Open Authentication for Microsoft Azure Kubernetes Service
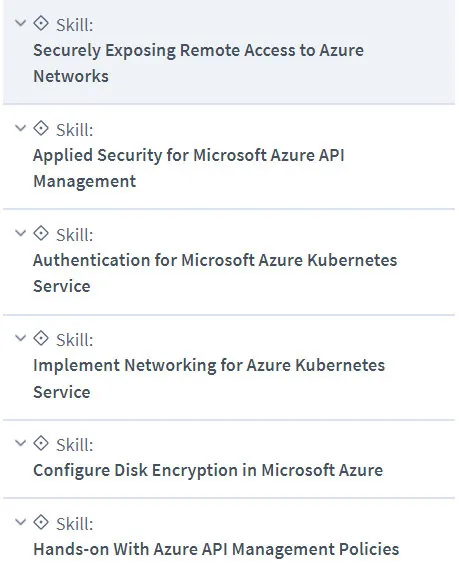 [215, 273]
